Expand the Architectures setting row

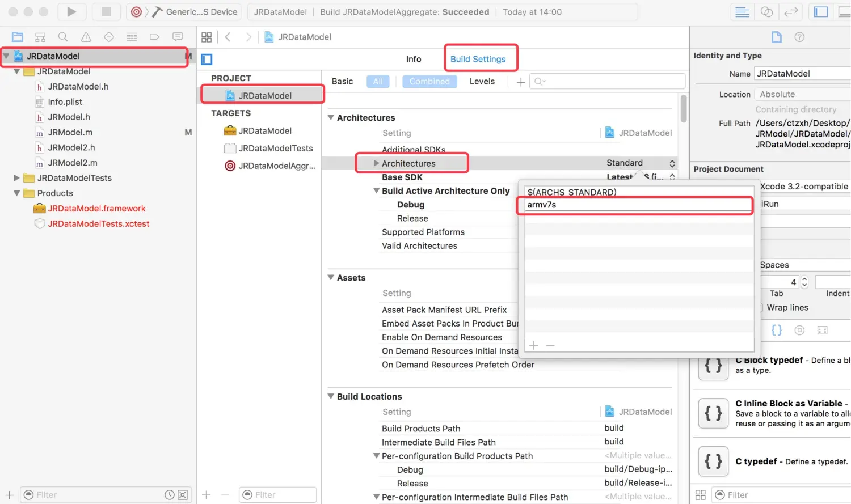click(x=376, y=163)
